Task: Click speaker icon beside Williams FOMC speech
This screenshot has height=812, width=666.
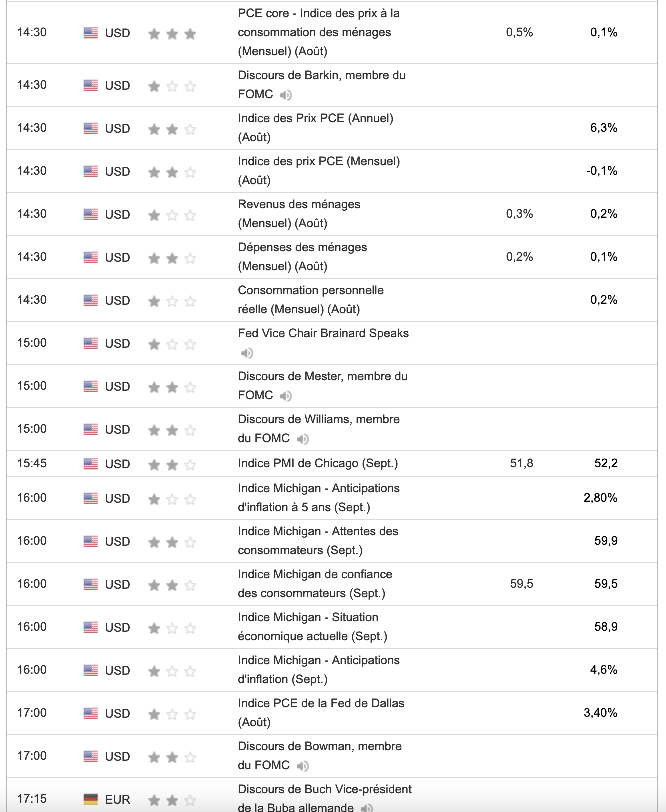Action: [x=303, y=439]
